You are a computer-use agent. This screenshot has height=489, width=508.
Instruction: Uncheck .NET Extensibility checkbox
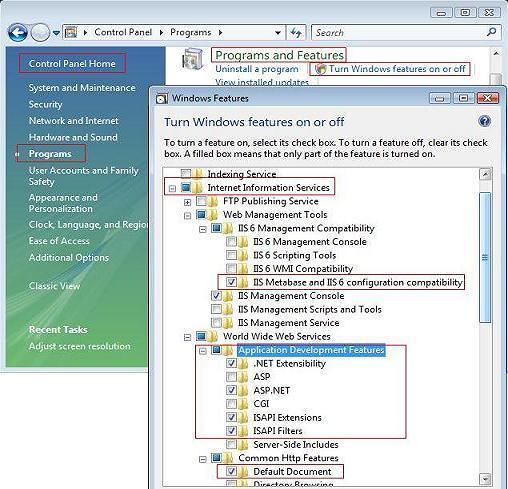click(231, 363)
